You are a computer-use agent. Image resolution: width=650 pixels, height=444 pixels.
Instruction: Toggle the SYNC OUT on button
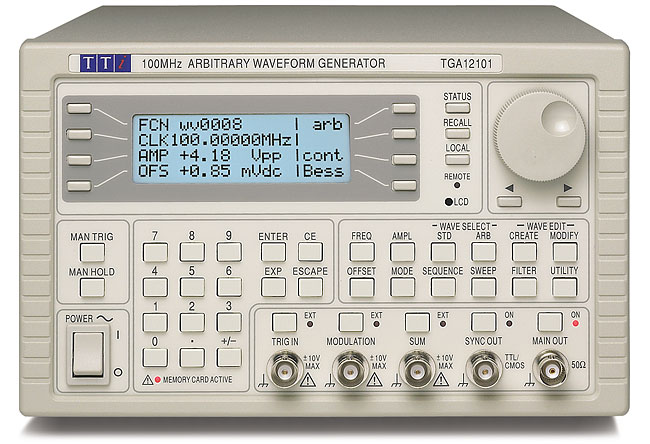pyautogui.click(x=485, y=322)
